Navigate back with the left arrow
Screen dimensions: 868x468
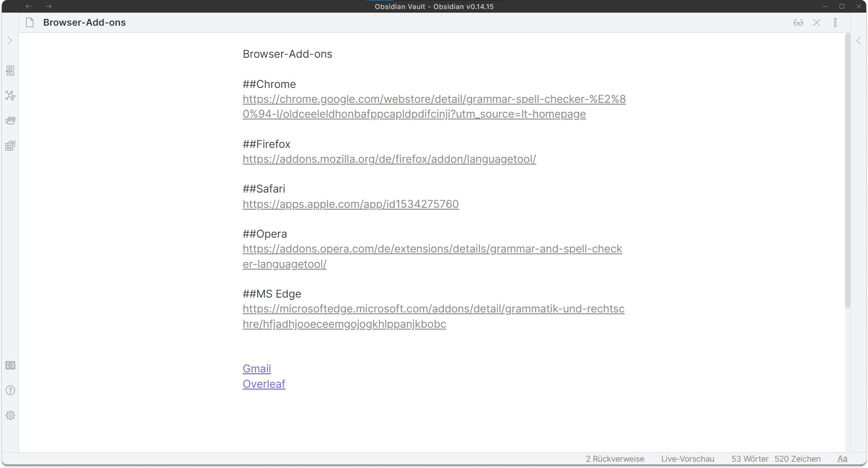(x=28, y=6)
